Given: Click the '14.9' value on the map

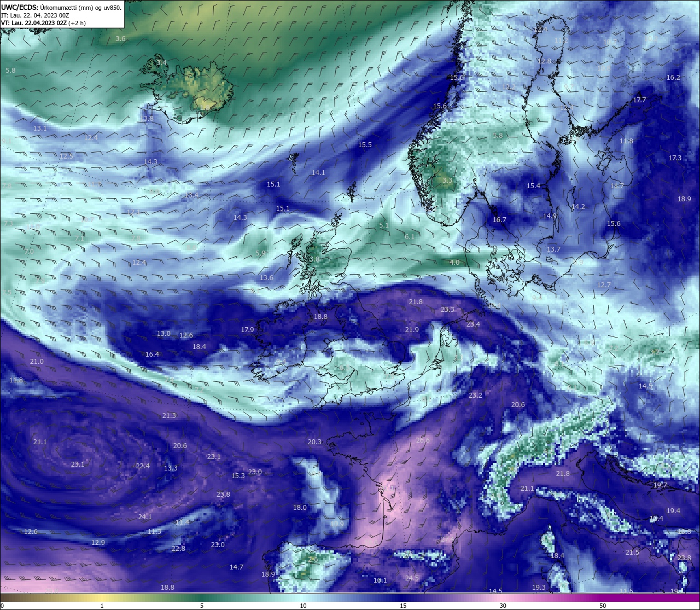Looking at the screenshot, I should pos(550,216).
